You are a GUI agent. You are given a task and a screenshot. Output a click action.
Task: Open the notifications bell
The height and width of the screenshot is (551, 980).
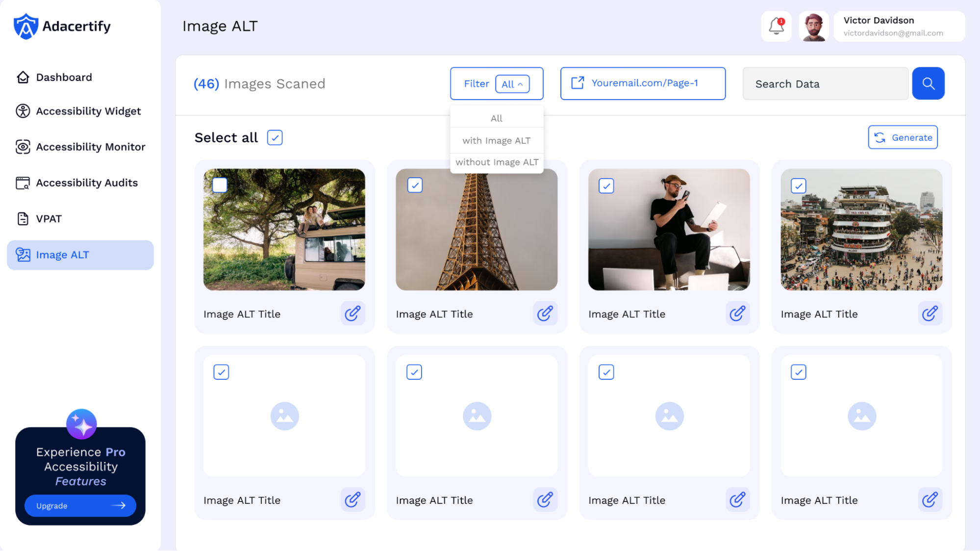pos(776,26)
